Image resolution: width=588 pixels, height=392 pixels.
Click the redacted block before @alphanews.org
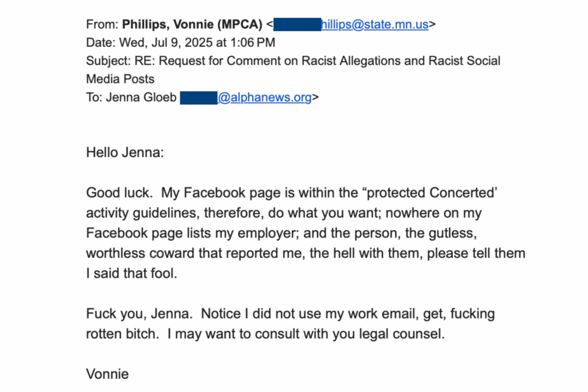[199, 98]
